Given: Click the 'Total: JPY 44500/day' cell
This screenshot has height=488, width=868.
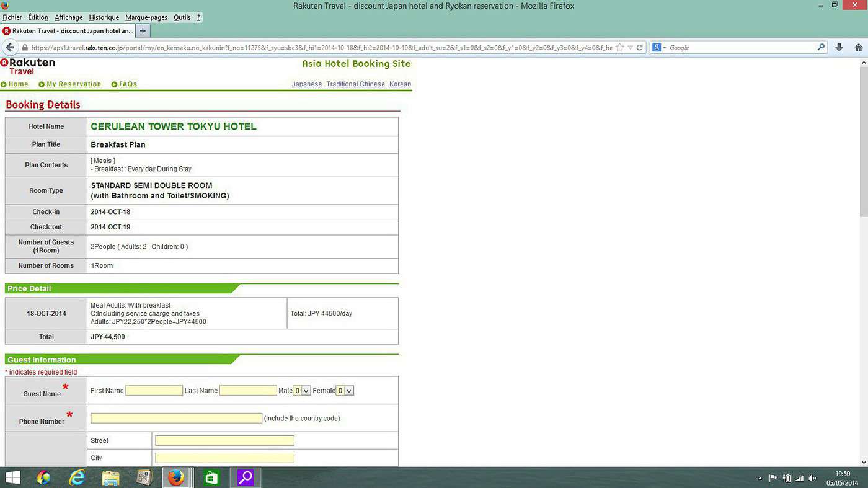Looking at the screenshot, I should tap(342, 313).
